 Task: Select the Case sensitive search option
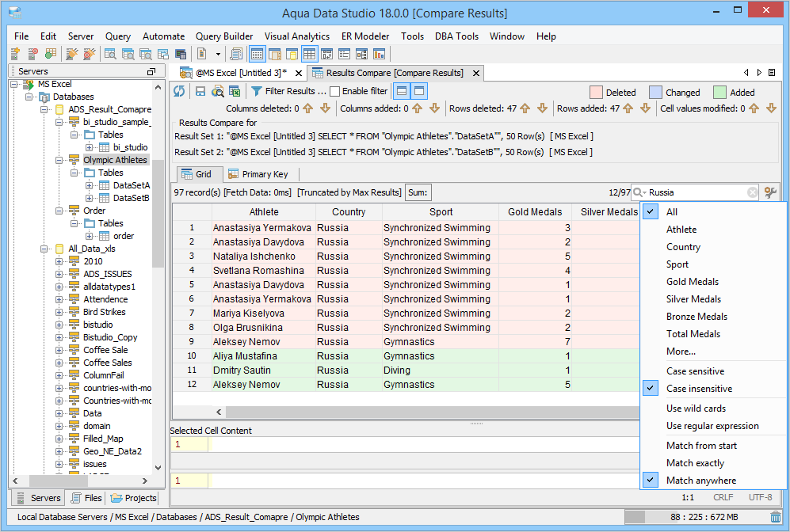pos(695,371)
